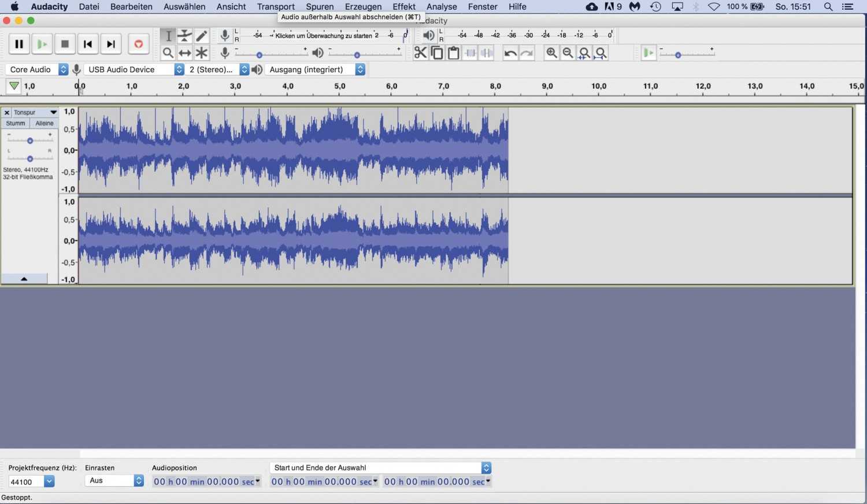
Task: Paste with the clipboard icon
Action: [x=454, y=53]
